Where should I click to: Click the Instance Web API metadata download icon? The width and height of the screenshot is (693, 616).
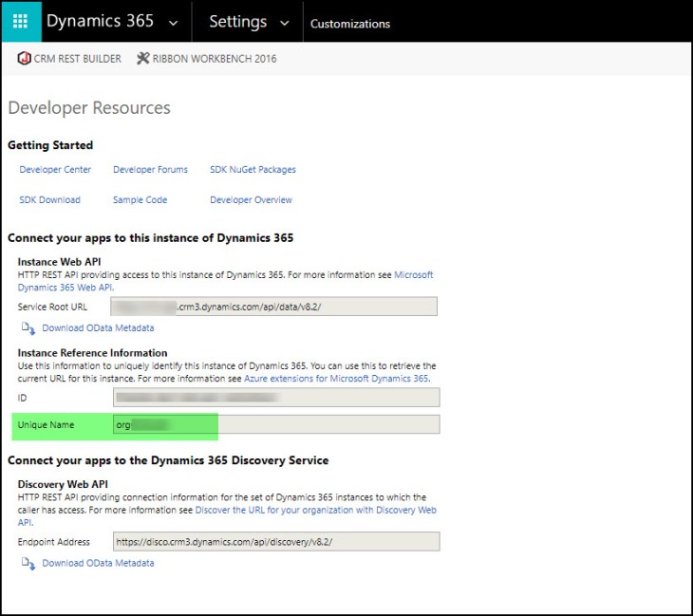[28, 328]
